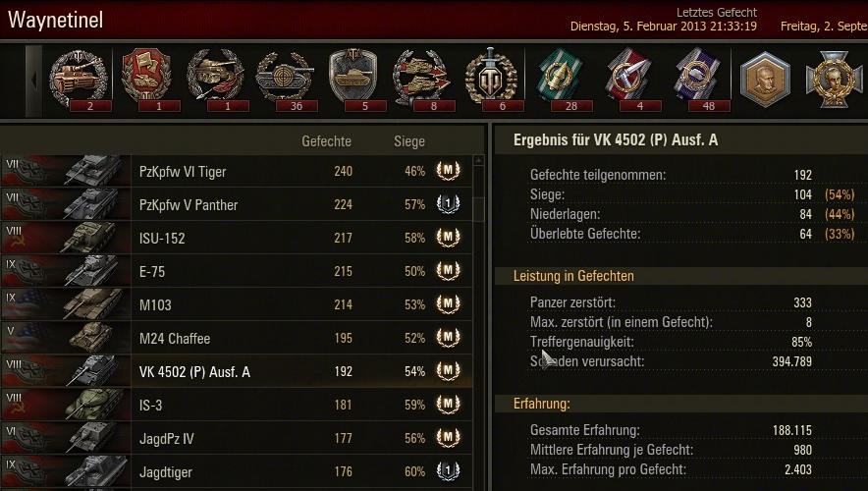Click the tank list scrollbar up arrow
The height and width of the screenshot is (491, 868).
pos(479,160)
